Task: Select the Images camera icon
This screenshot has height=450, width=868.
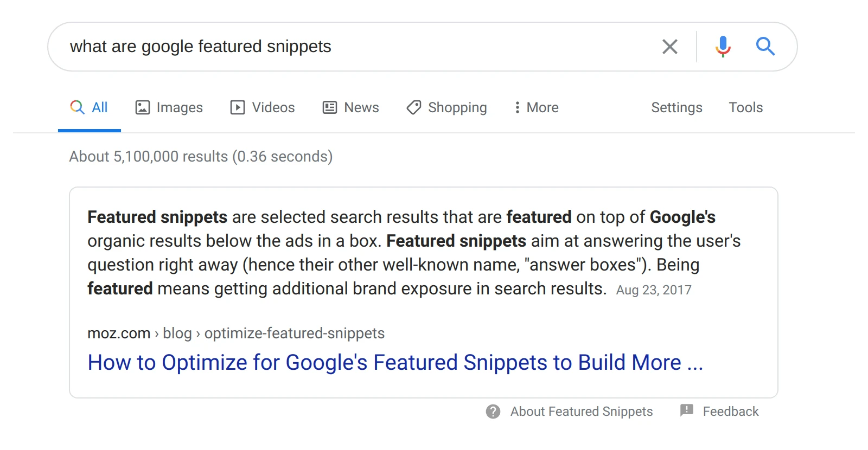Action: click(142, 107)
